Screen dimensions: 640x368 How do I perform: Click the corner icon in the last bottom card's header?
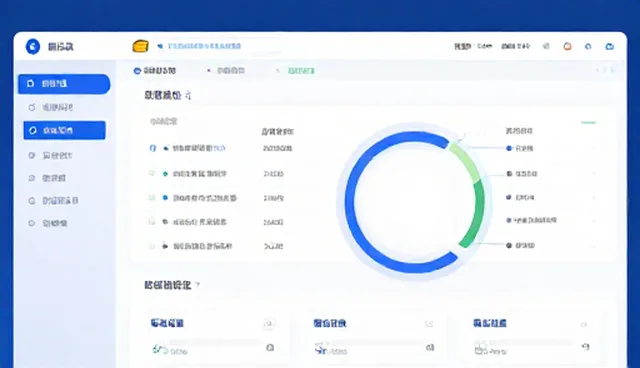point(584,324)
